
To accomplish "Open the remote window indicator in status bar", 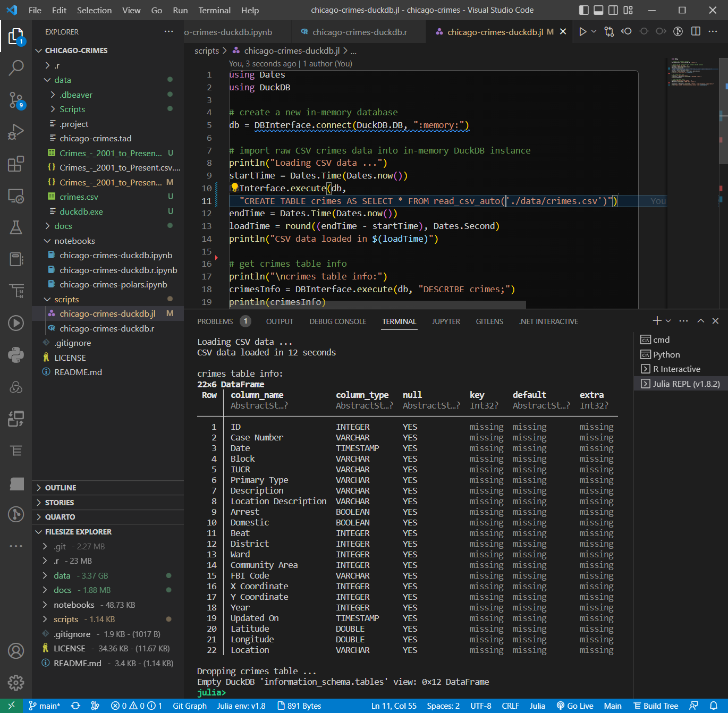I will pos(11,706).
